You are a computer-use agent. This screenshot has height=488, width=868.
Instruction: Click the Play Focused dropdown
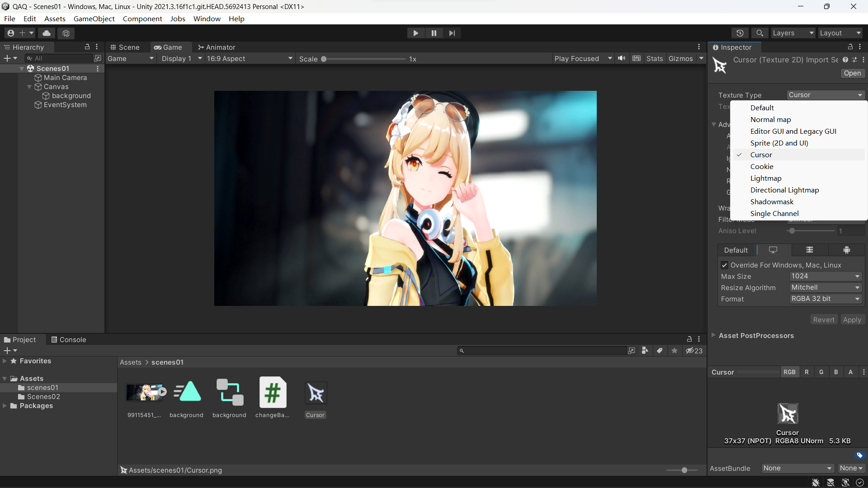pyautogui.click(x=583, y=59)
